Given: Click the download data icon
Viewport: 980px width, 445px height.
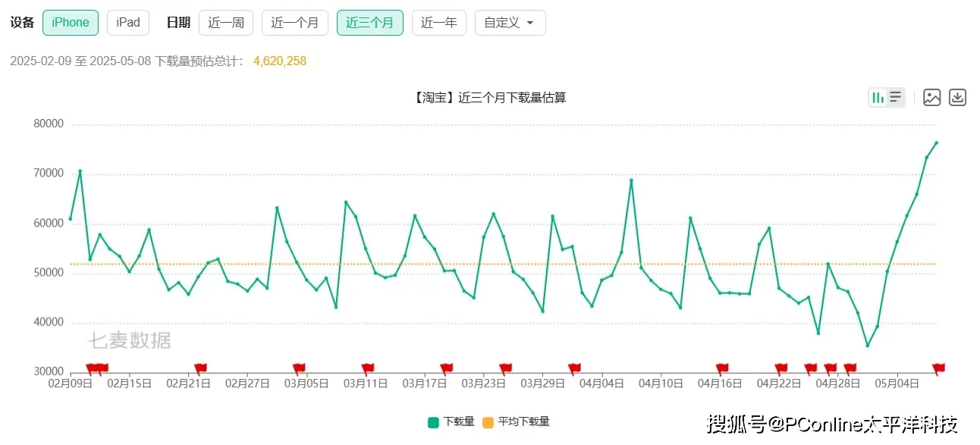Looking at the screenshot, I should [956, 97].
